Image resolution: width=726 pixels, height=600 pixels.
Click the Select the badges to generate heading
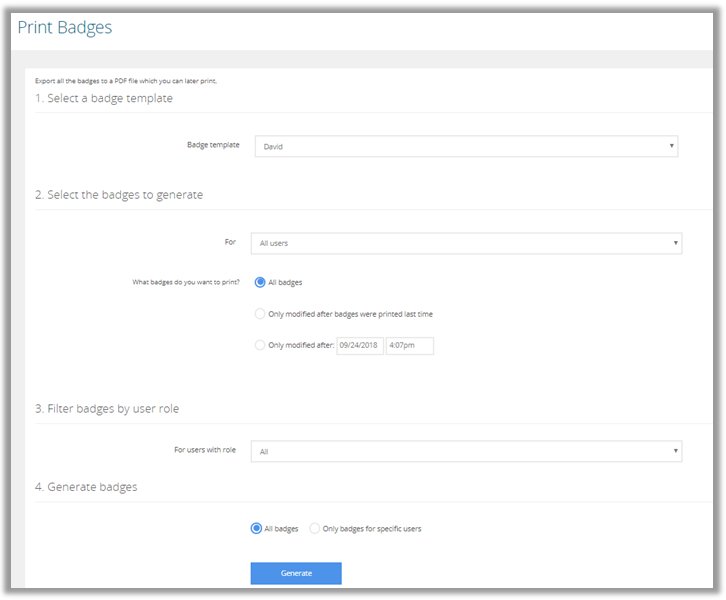point(119,195)
